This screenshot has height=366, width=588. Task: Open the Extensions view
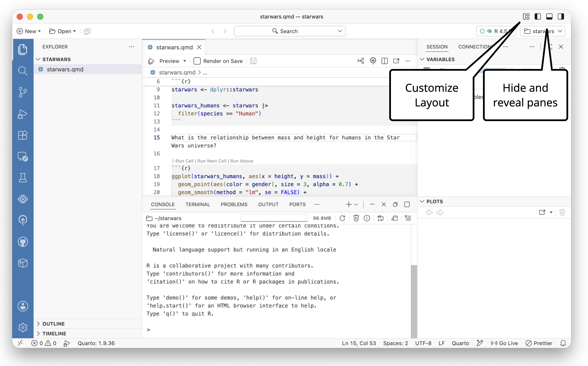tap(23, 135)
